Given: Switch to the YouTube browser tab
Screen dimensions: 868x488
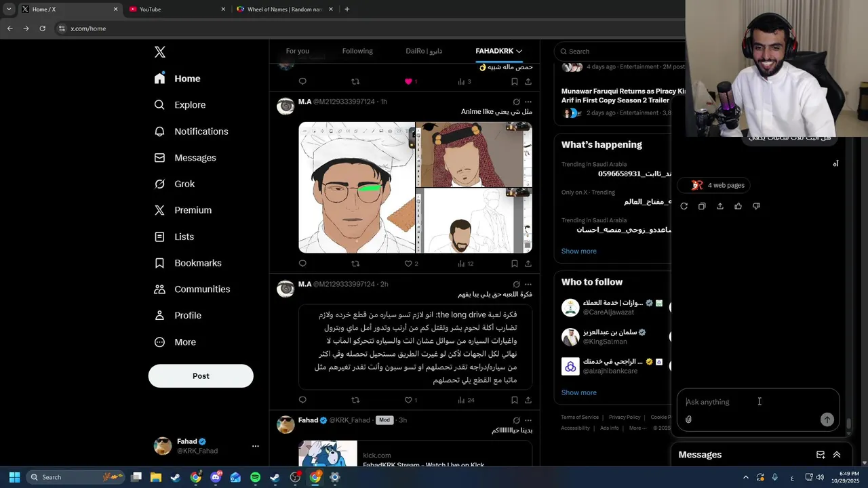Looking at the screenshot, I should click(176, 9).
